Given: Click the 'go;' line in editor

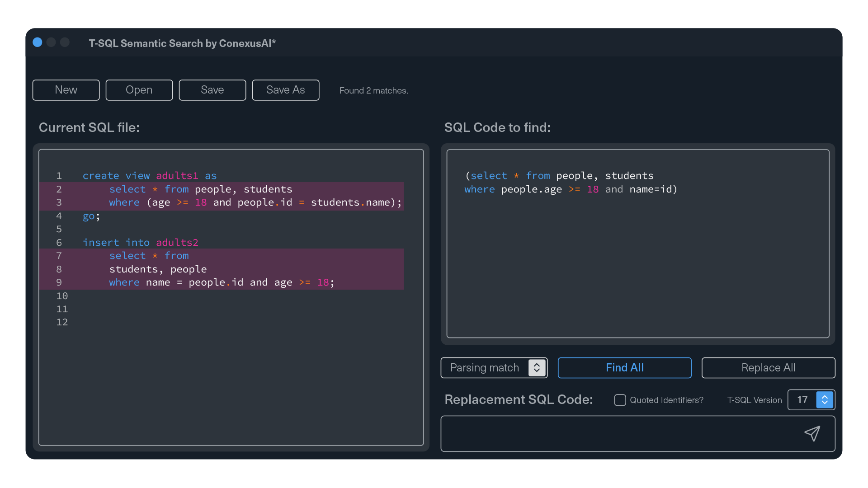Looking at the screenshot, I should tap(91, 216).
